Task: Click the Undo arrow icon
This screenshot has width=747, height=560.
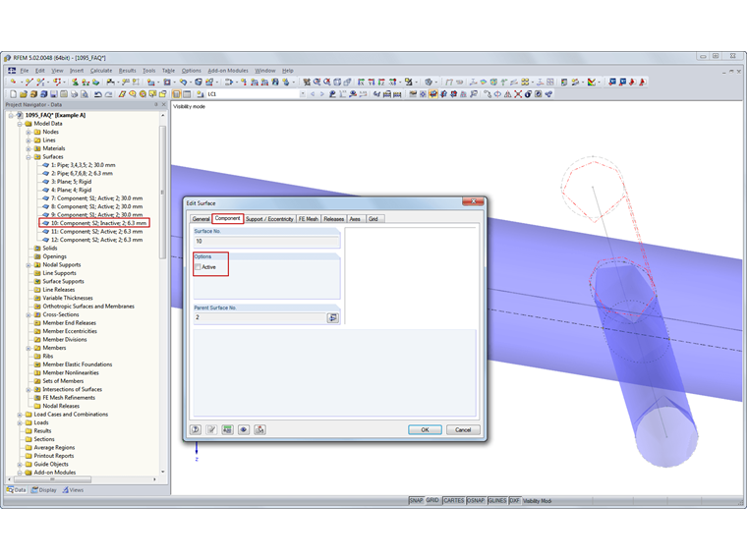Action: click(x=97, y=94)
